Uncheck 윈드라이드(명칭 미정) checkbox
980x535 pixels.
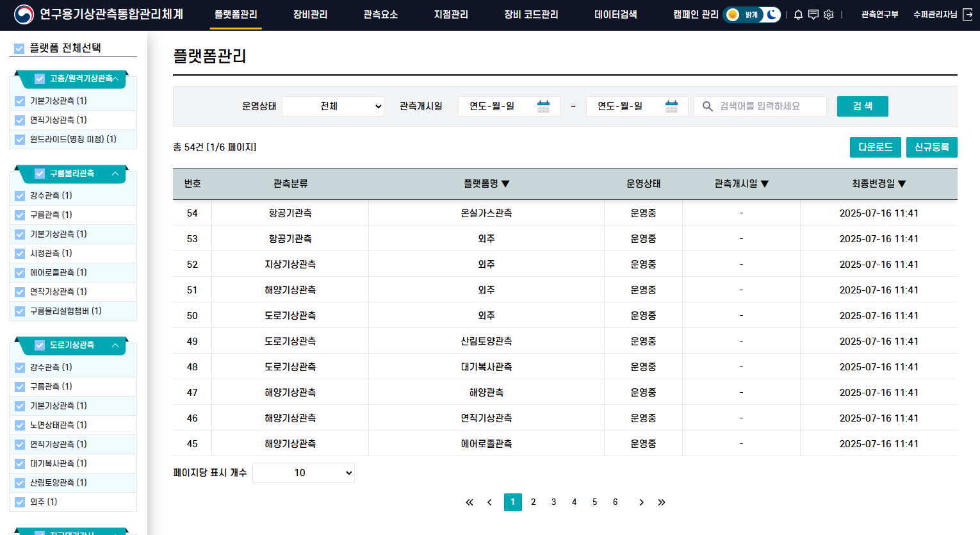pos(20,140)
